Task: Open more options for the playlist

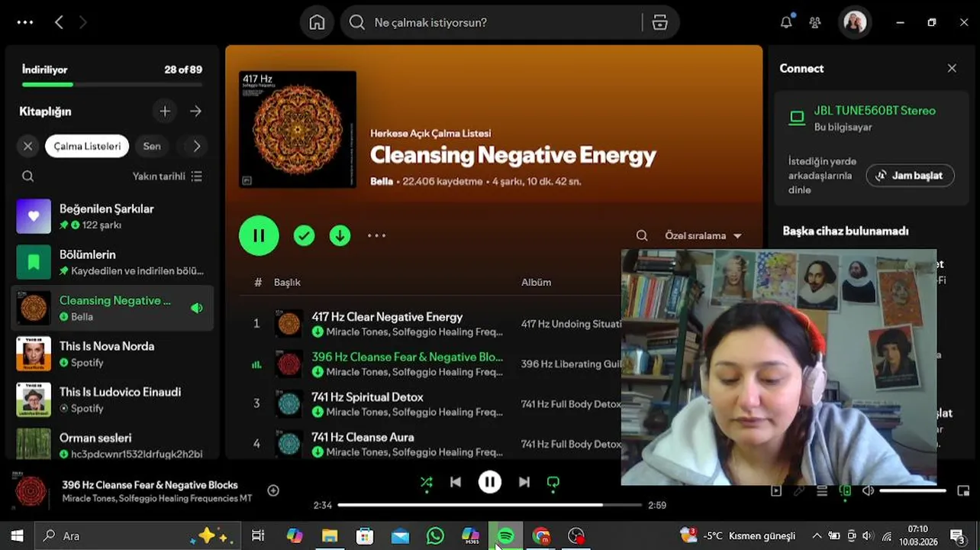Action: pos(377,235)
